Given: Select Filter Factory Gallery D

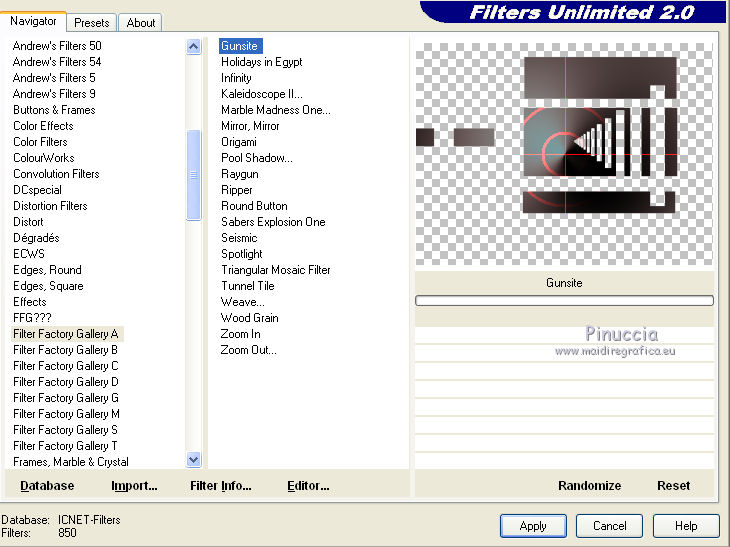Looking at the screenshot, I should tap(66, 382).
